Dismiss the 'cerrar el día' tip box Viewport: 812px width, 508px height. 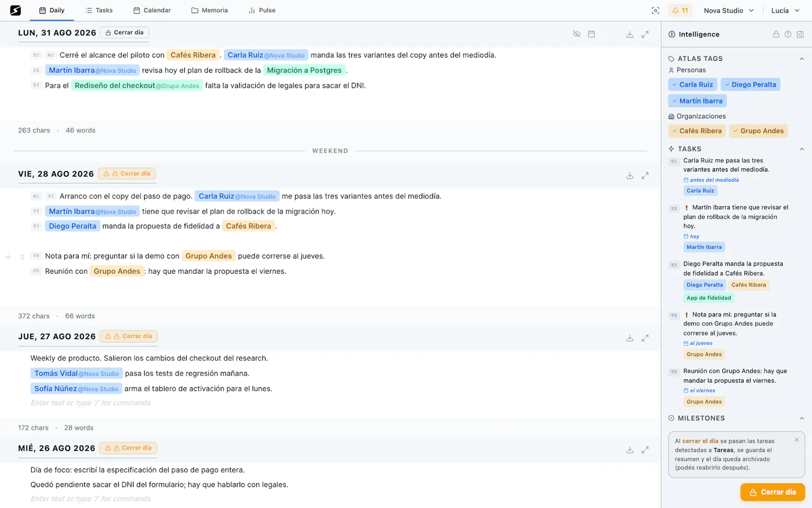click(797, 440)
